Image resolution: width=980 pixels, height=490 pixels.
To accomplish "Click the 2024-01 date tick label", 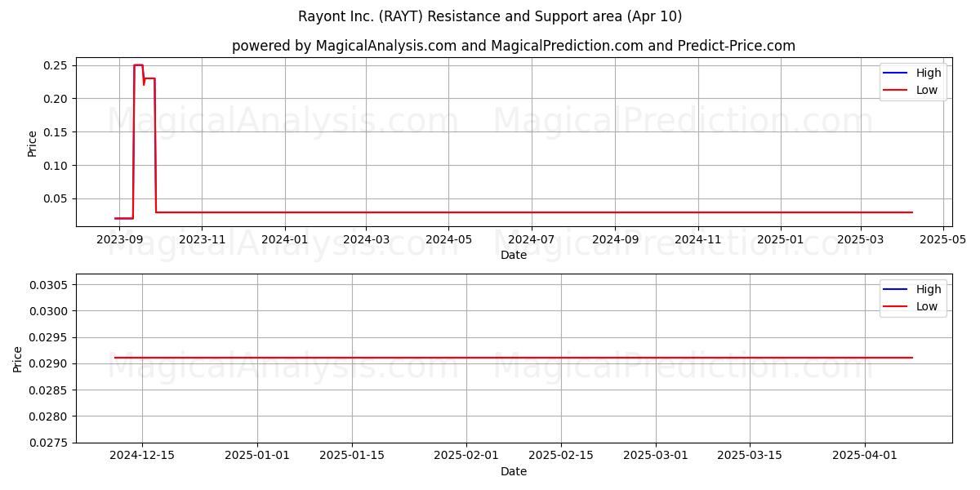I will click(284, 239).
